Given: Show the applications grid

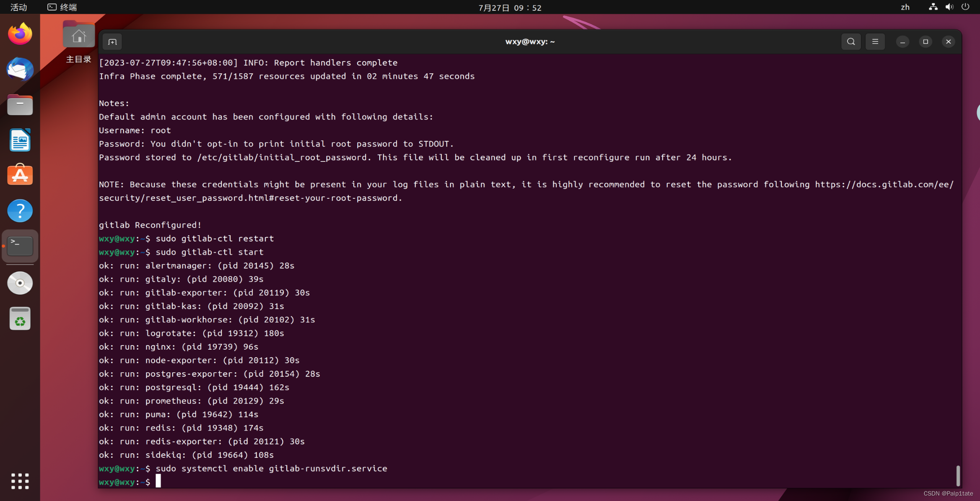Looking at the screenshot, I should (20, 481).
